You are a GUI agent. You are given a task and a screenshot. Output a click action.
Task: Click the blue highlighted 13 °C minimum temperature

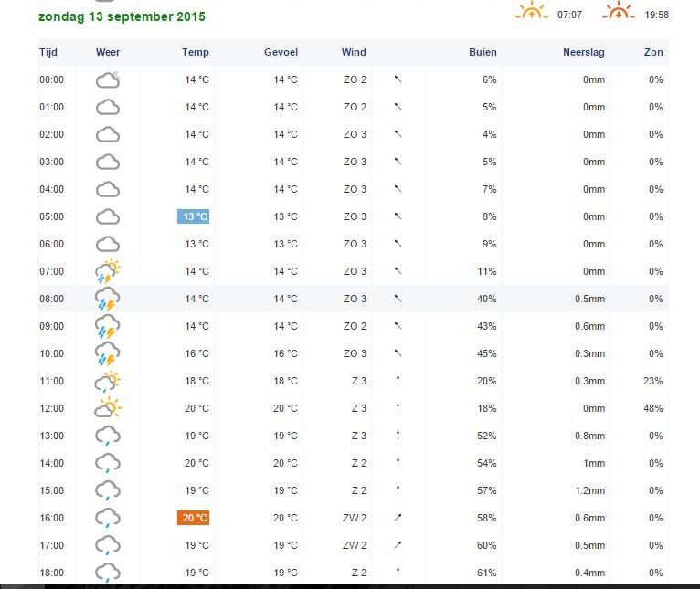pos(193,216)
